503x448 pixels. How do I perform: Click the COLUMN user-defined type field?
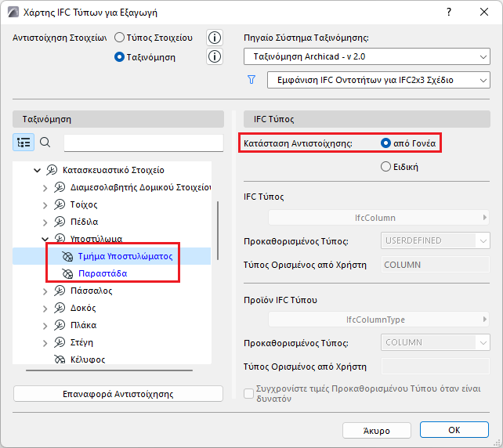(x=436, y=265)
